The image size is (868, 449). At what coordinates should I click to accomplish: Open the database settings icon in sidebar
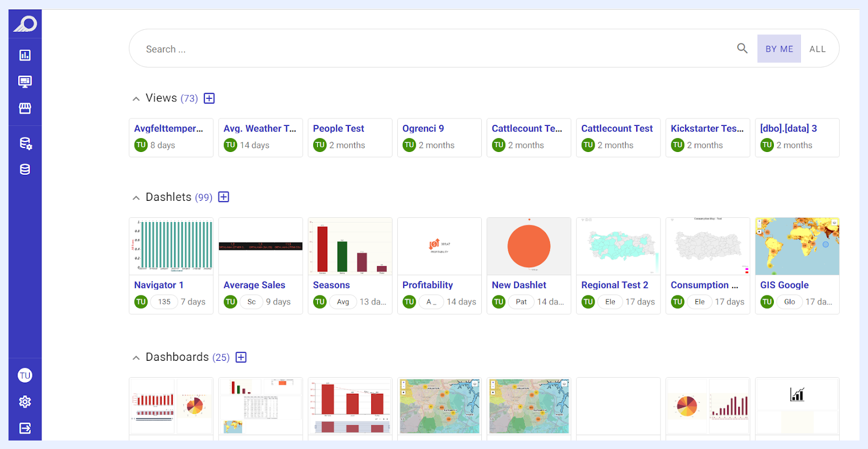tap(25, 143)
